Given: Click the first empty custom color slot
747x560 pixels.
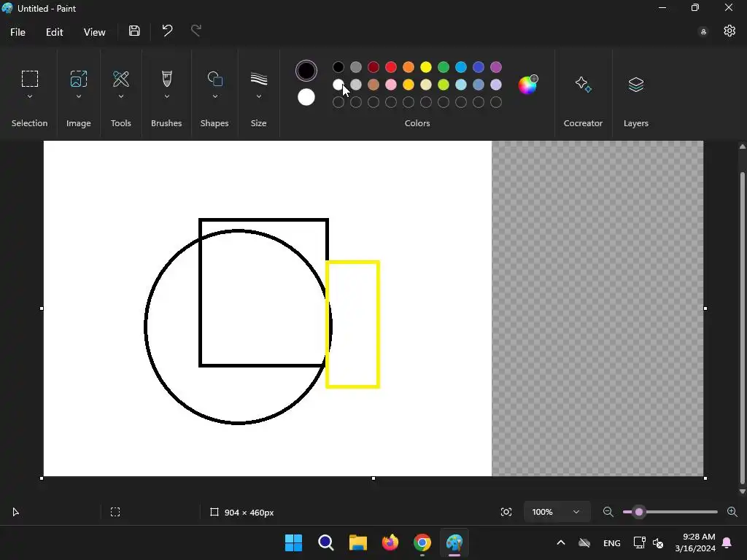Looking at the screenshot, I should point(338,102).
